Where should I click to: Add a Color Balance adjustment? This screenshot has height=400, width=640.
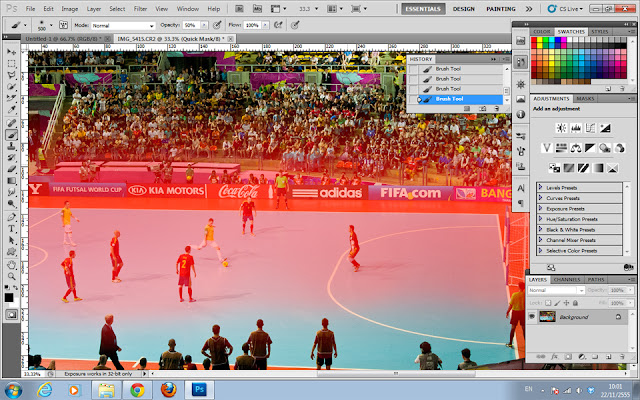coord(576,148)
